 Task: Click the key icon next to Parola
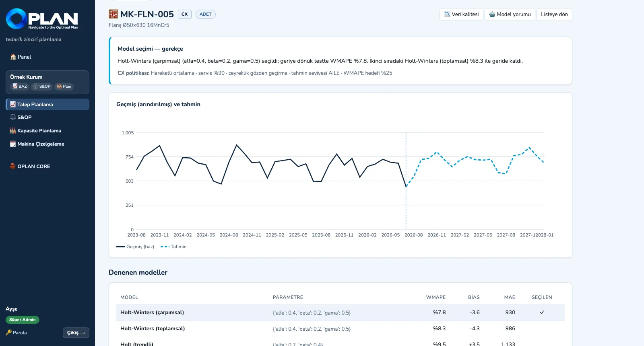(x=9, y=333)
